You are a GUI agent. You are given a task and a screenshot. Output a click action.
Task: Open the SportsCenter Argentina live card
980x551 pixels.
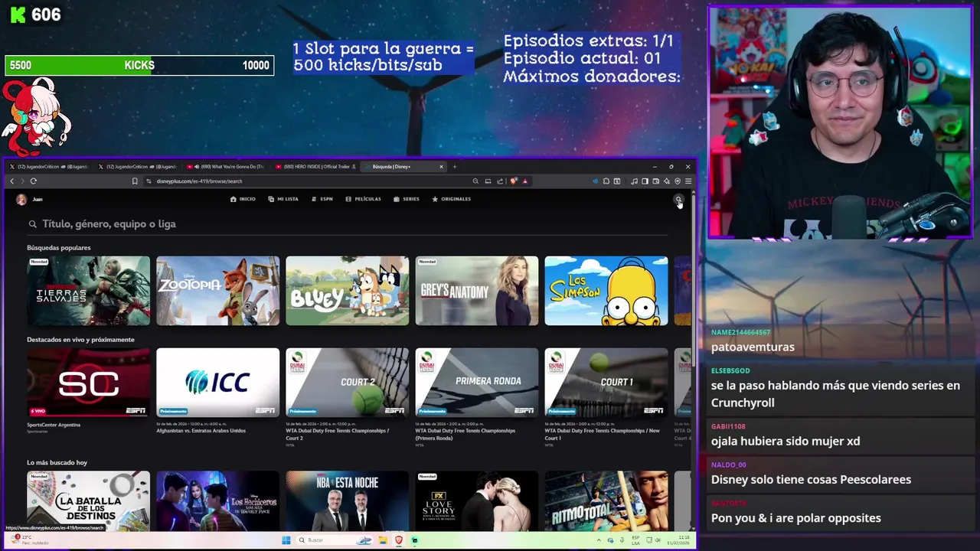click(89, 383)
